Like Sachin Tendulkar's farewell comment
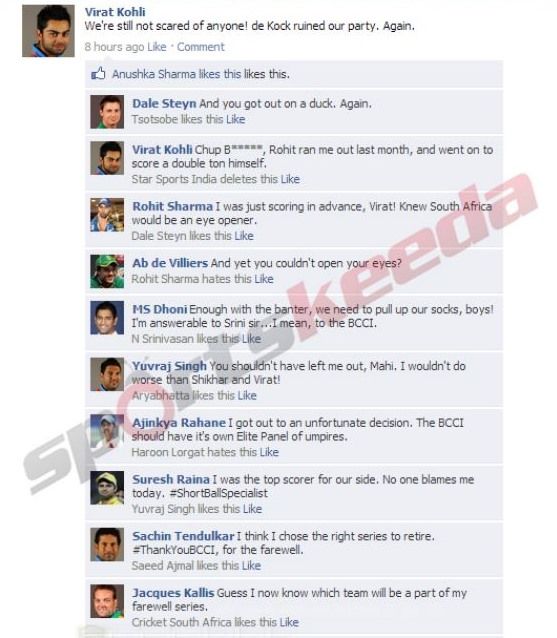The height and width of the screenshot is (638, 557). (251, 566)
